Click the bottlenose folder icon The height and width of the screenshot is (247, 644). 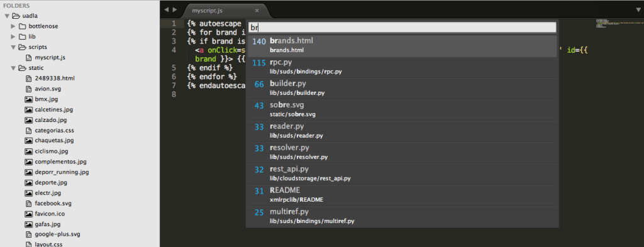click(x=22, y=26)
